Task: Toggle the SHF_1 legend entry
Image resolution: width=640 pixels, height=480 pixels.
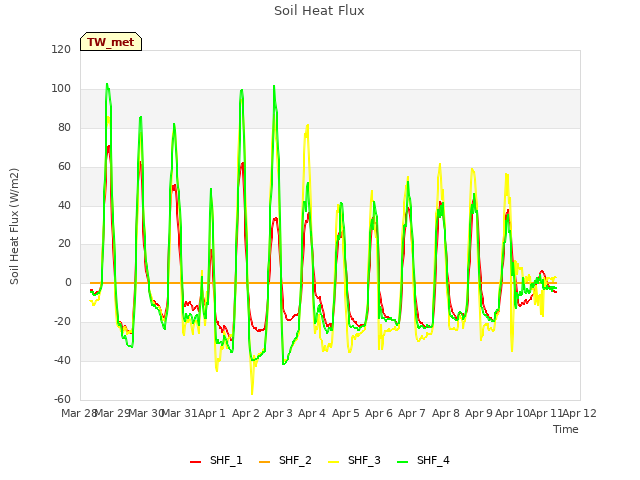Action: [x=216, y=460]
